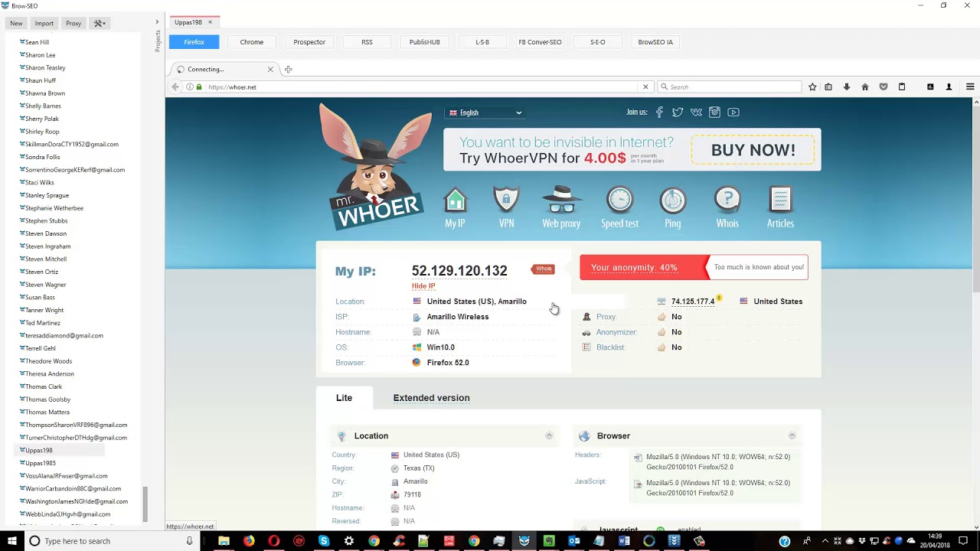
Task: Click the New project button
Action: coord(16,23)
